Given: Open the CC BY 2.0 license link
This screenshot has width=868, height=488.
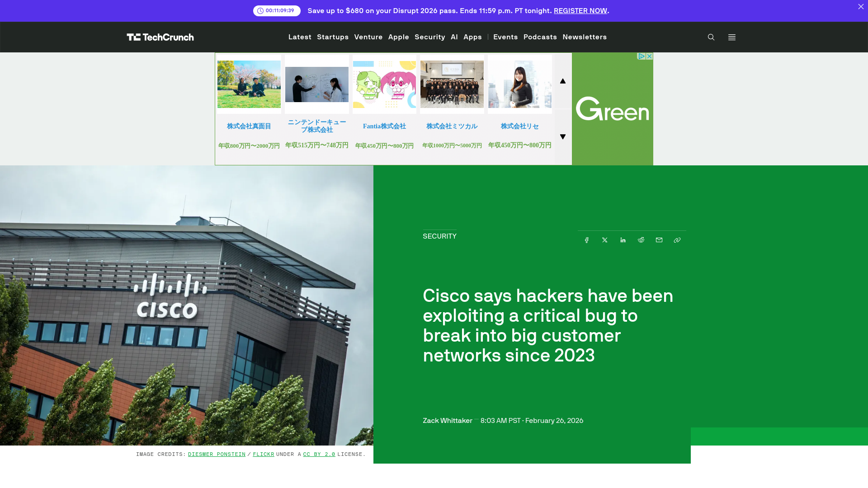Looking at the screenshot, I should tap(319, 454).
